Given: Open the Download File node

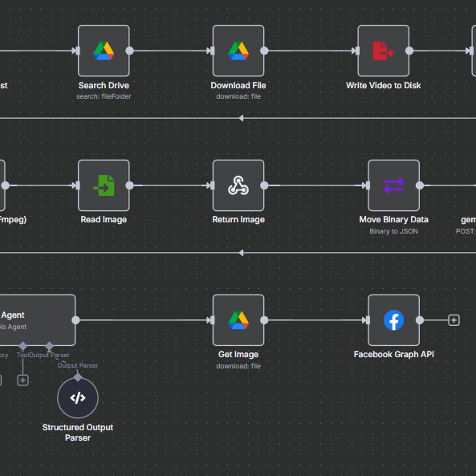Looking at the screenshot, I should pos(238,51).
